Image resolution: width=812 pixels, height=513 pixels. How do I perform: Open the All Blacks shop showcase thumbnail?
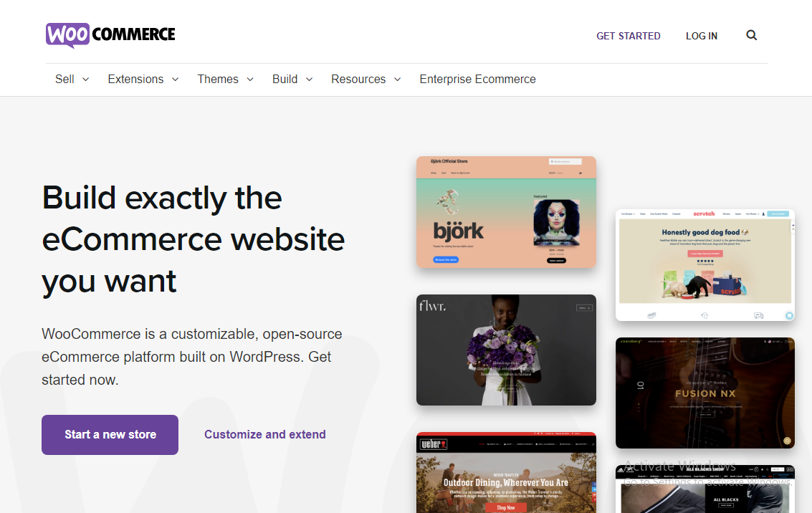click(704, 491)
